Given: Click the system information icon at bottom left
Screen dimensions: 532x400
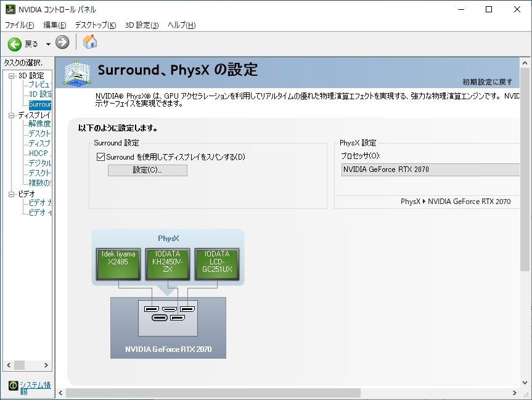Looking at the screenshot, I should click(13, 385).
